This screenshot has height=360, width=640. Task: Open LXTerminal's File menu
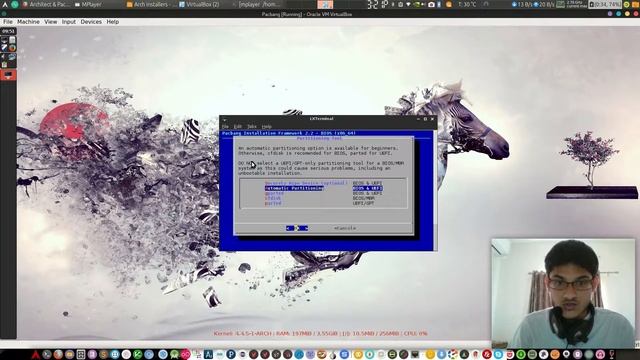tap(225, 127)
